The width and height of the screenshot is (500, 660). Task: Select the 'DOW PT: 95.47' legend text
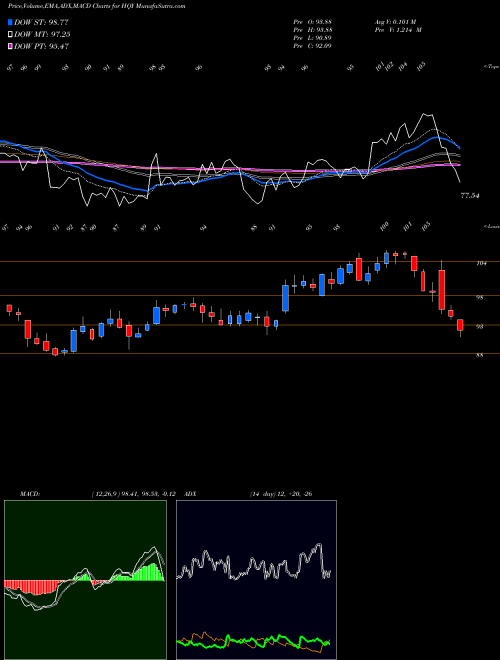tap(41, 46)
